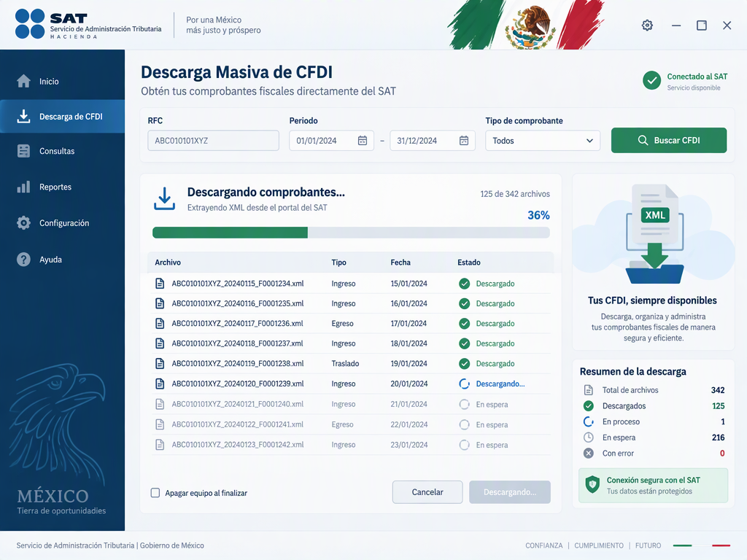
Task: Click the En espera circle for F0001240.xml
Action: coord(464,404)
